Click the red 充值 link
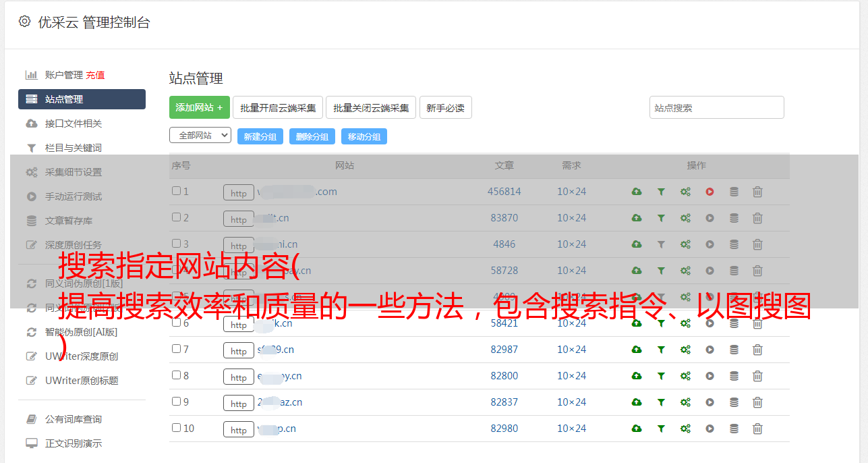Viewport: 868px width, 463px height. (95, 75)
